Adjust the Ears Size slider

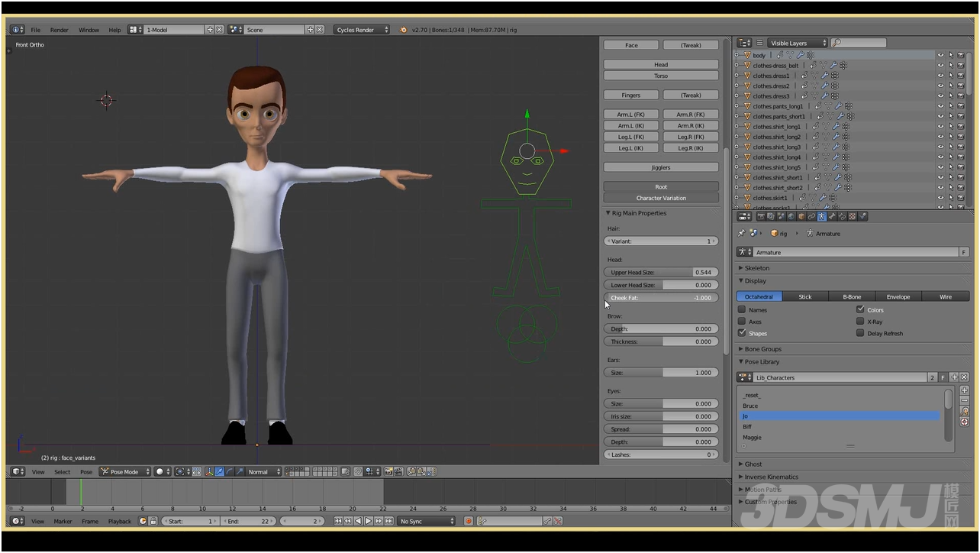[661, 373]
